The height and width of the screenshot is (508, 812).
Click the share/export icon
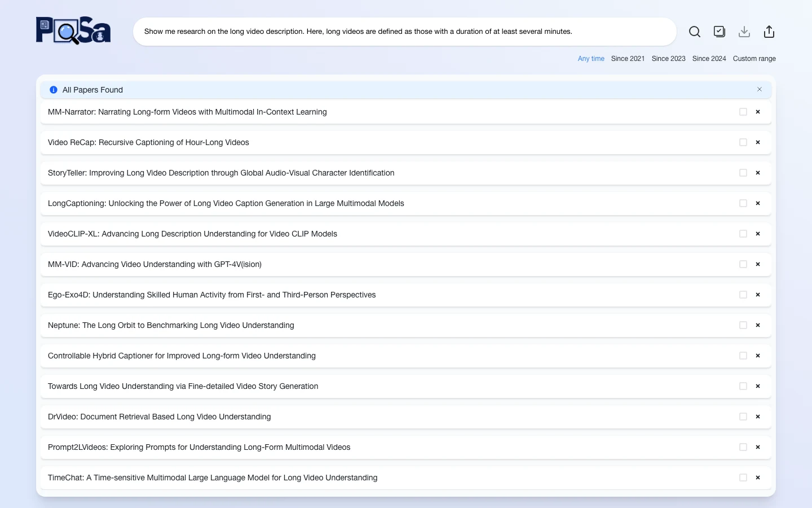[769, 32]
